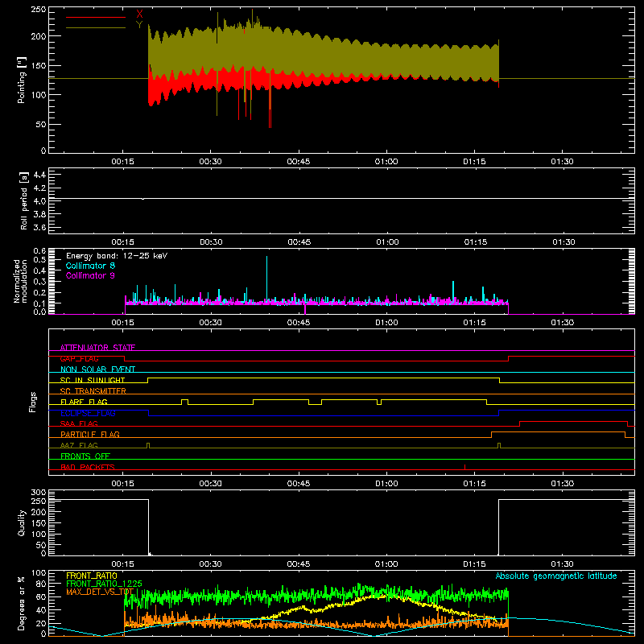Click the red BAD_PACKETS tick mark near 01:13
Viewport: 644px width, 644px height.
coord(465,467)
